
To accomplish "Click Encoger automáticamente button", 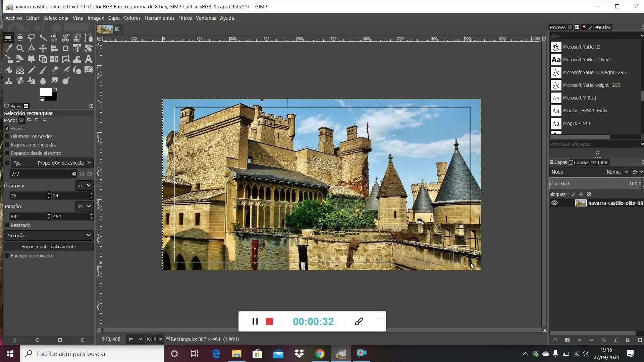I will [49, 247].
